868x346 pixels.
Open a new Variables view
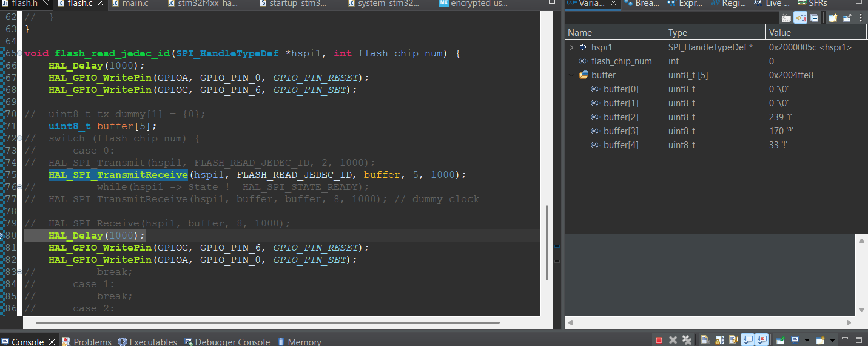coord(833,18)
